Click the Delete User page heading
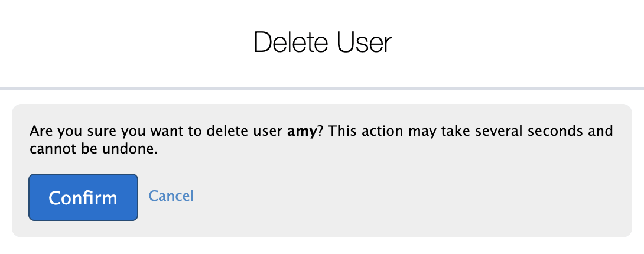This screenshot has height=254, width=644. pos(323,43)
